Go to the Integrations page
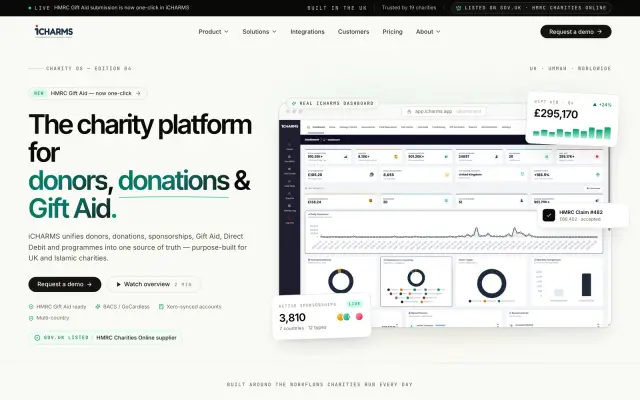 (x=307, y=31)
